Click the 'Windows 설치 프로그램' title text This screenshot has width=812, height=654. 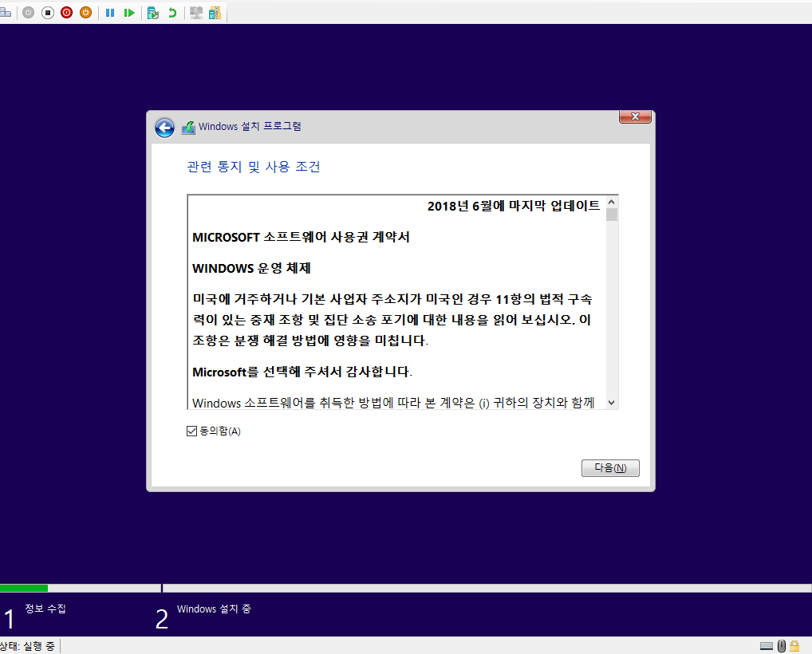point(250,126)
